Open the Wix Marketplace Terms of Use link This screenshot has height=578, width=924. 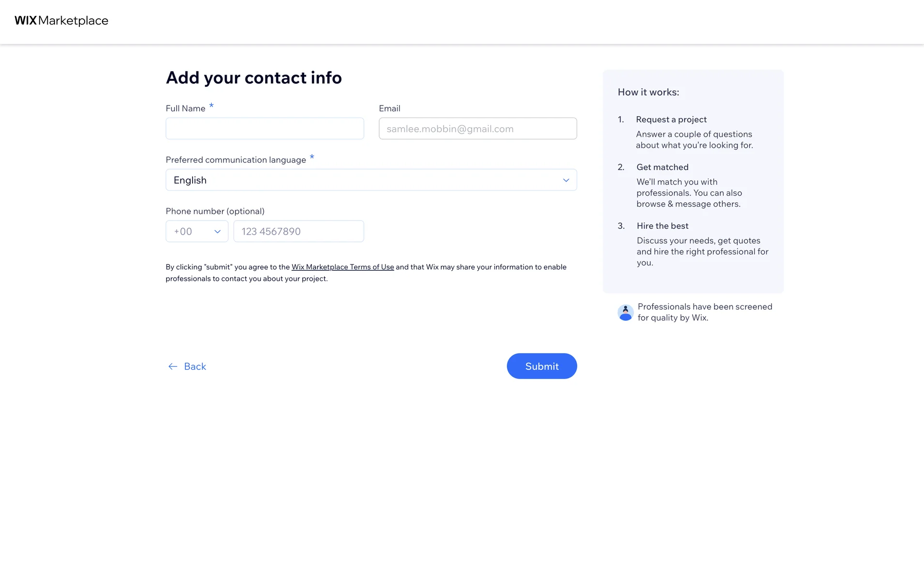click(x=343, y=267)
